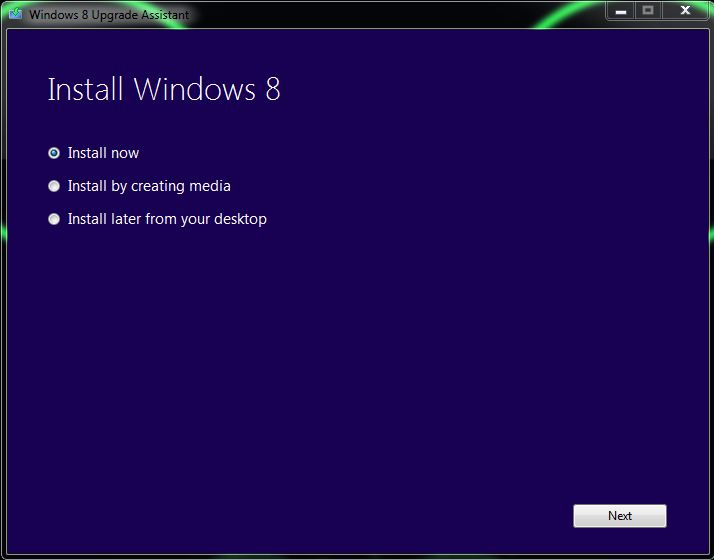The height and width of the screenshot is (560, 714).
Task: Click the disabled maximize window button
Action: (x=648, y=10)
